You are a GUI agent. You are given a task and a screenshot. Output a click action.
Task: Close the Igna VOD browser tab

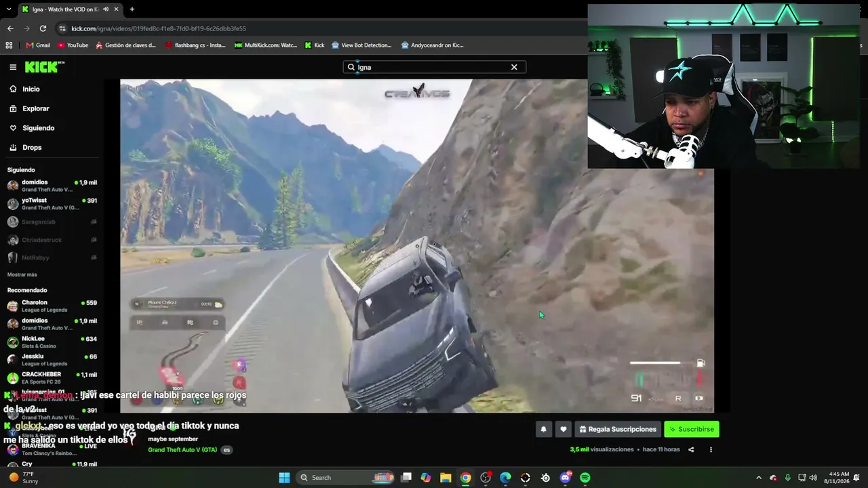116,9
